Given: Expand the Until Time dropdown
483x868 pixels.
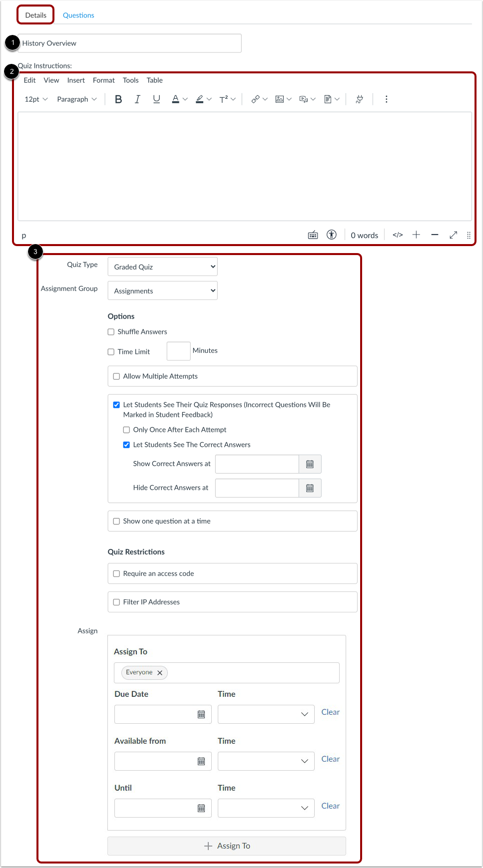Looking at the screenshot, I should (266, 808).
